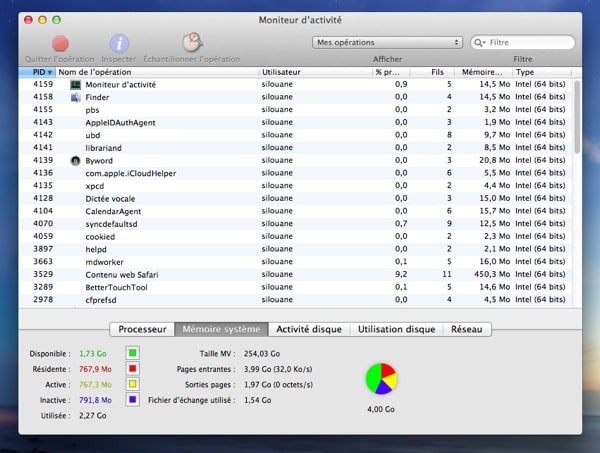600x453 pixels.
Task: Sort by Nom de l'opération column
Action: pos(157,72)
